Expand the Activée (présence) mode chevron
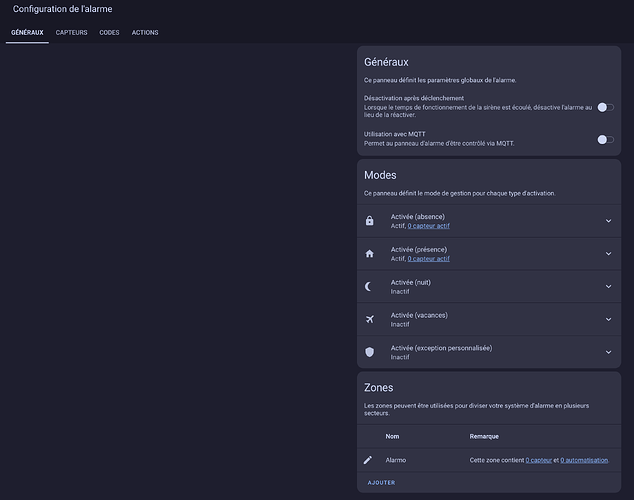The height and width of the screenshot is (500, 634). 608,254
